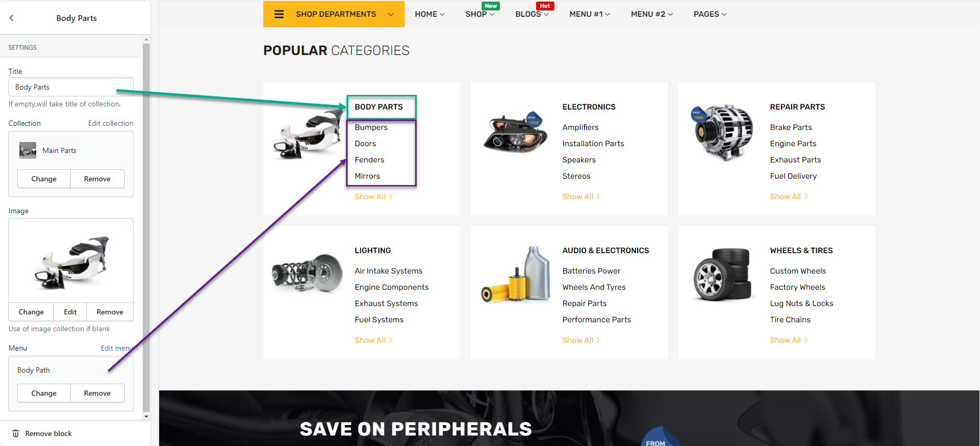Click Change button for Main Parts collection
980x446 pixels.
(44, 179)
